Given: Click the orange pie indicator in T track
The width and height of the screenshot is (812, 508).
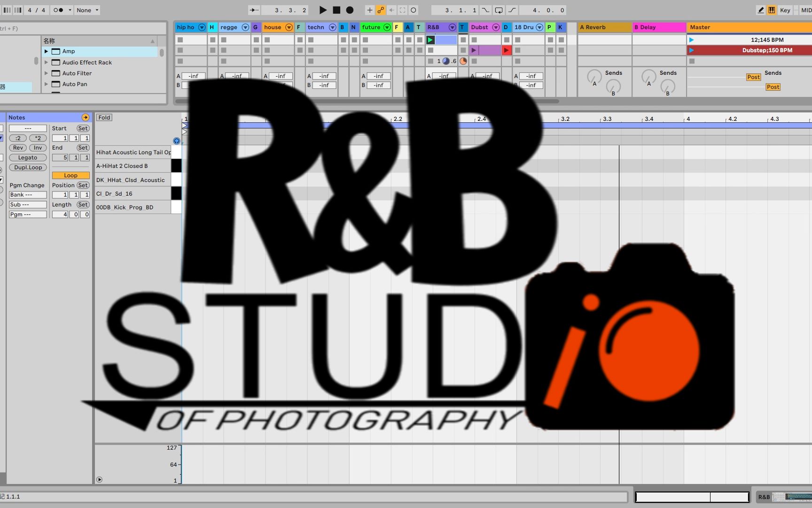Looking at the screenshot, I should (463, 61).
